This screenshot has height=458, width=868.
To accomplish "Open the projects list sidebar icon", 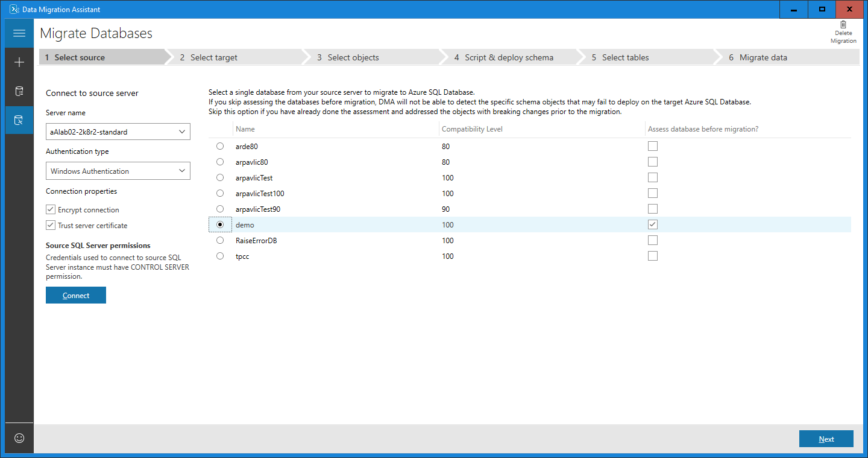I will pos(19,91).
